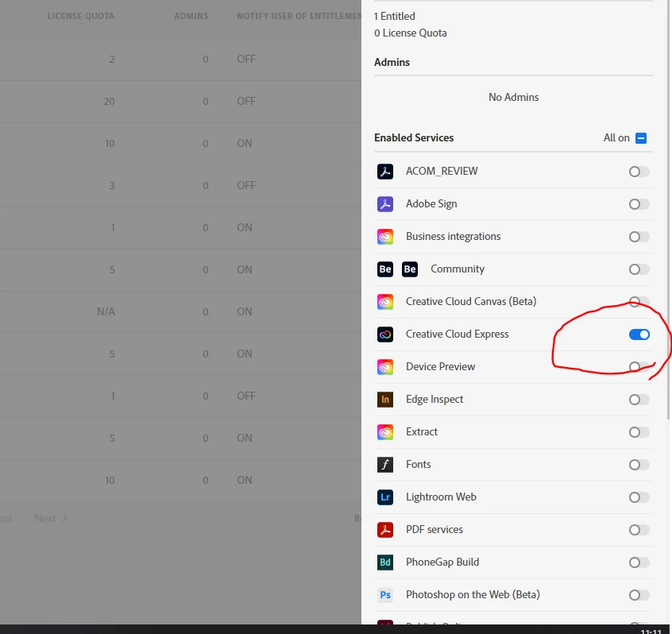Click the Photoshop on the Web (Beta) label

coord(473,594)
